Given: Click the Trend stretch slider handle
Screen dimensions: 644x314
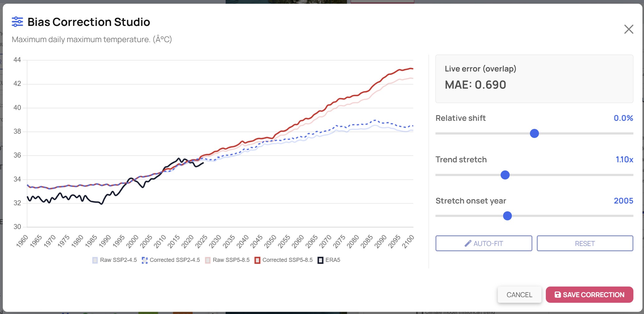Looking at the screenshot, I should click(x=505, y=175).
